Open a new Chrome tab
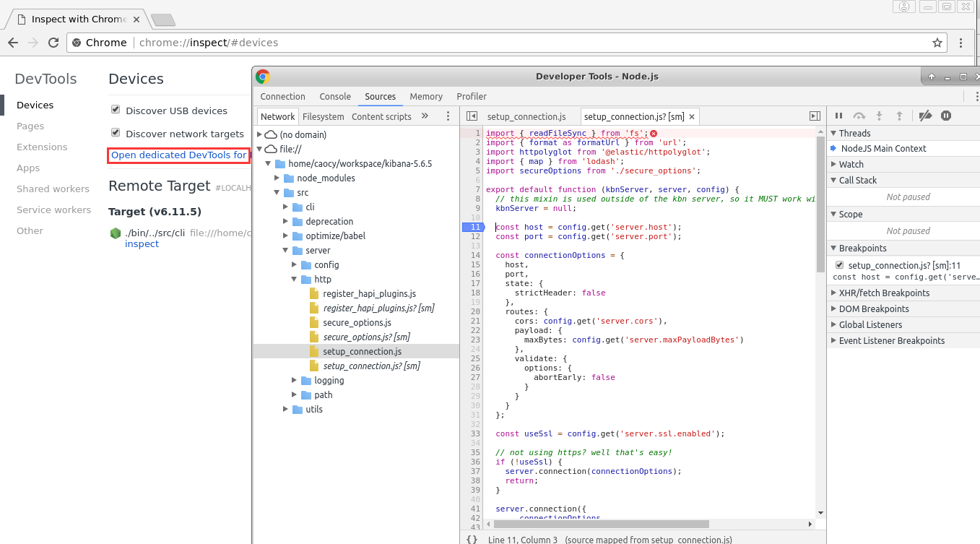980x544 pixels. pyautogui.click(x=163, y=20)
